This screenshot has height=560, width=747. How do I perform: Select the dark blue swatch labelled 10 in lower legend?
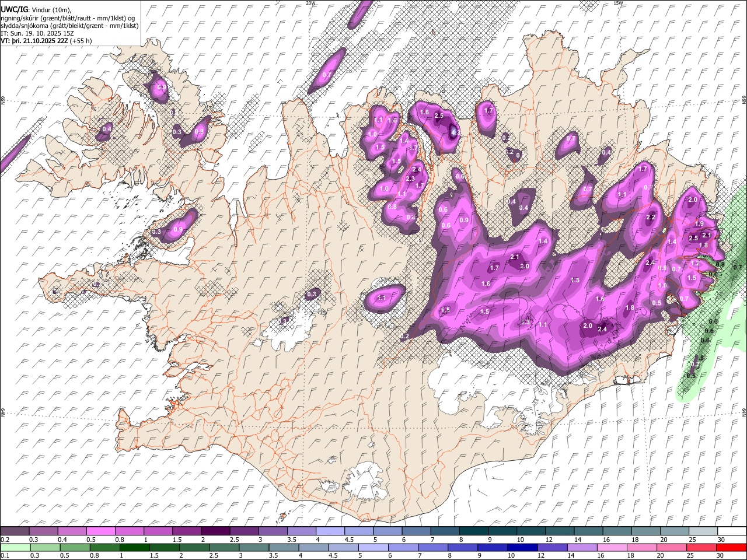coord(522,547)
